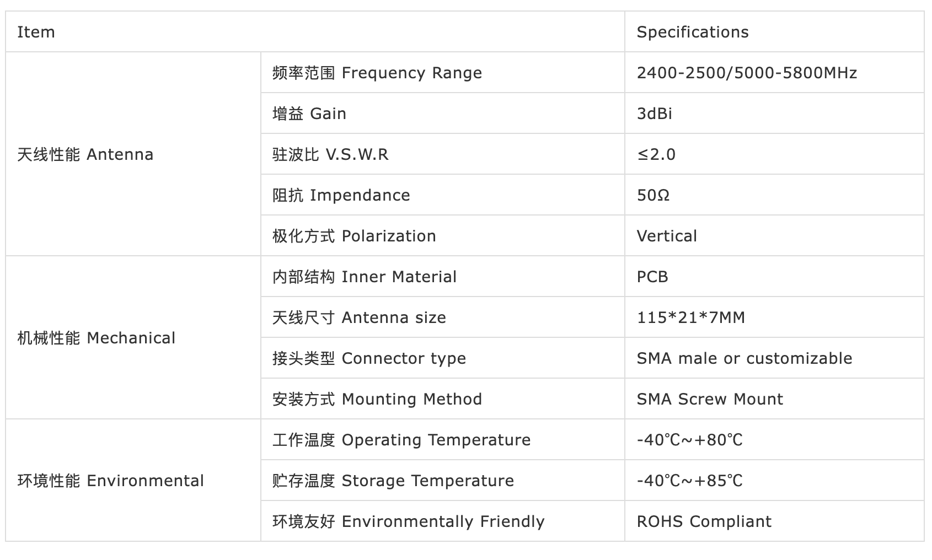Click the 3dBi gain value
This screenshot has height=560, width=932.
655,114
